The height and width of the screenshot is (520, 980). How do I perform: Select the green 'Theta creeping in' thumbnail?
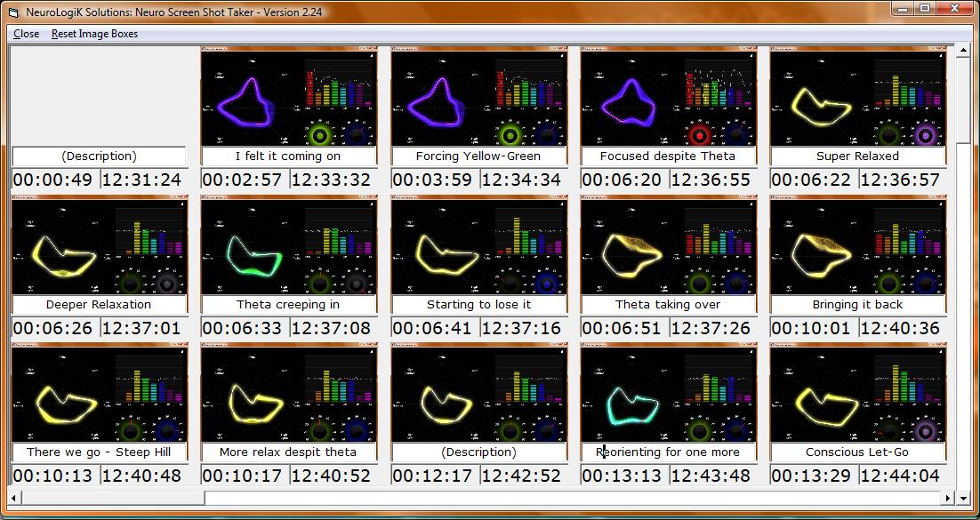[x=288, y=246]
